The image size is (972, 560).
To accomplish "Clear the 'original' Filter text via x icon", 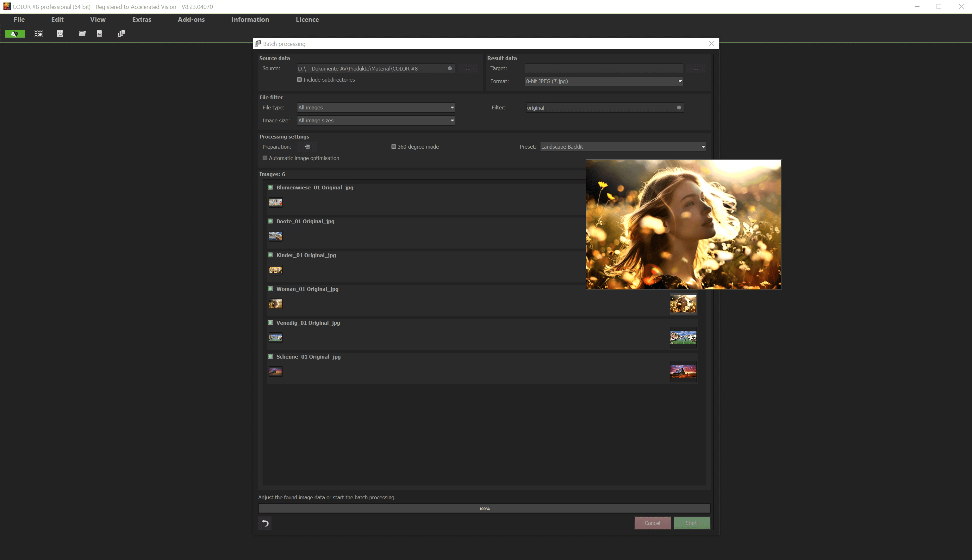I will pyautogui.click(x=679, y=107).
